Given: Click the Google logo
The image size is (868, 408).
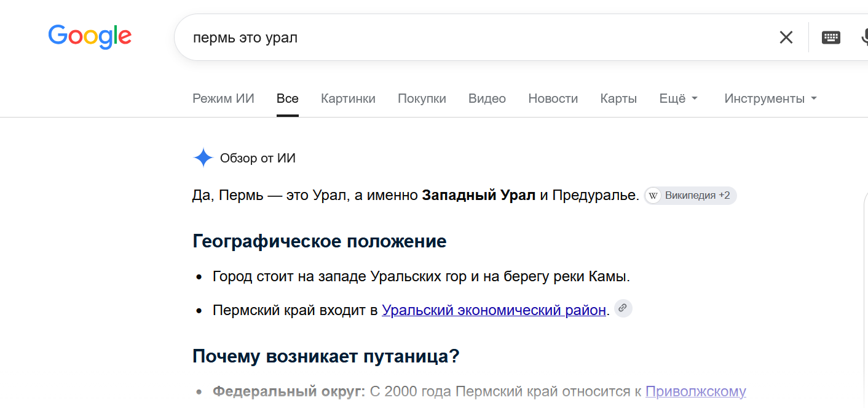Looking at the screenshot, I should [90, 36].
